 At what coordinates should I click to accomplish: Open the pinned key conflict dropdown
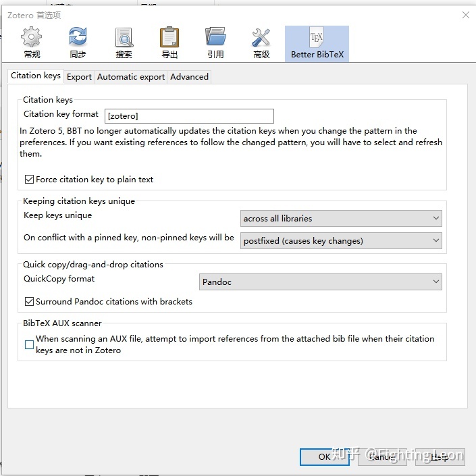click(341, 241)
